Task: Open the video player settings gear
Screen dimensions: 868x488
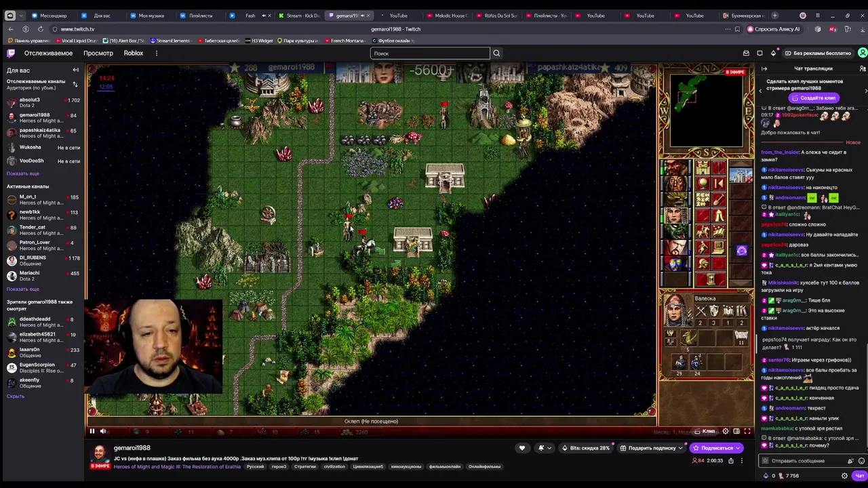Action: (x=726, y=431)
